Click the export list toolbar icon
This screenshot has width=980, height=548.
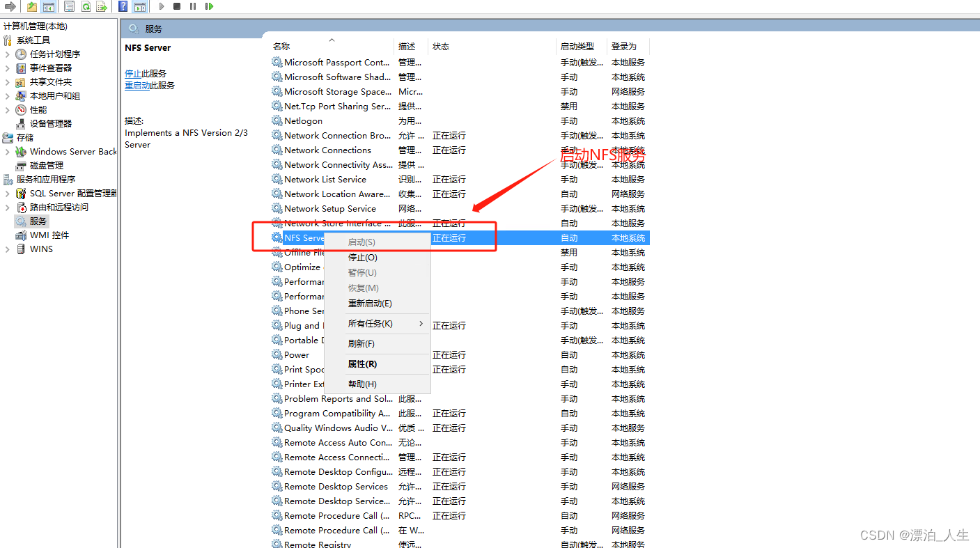click(102, 6)
